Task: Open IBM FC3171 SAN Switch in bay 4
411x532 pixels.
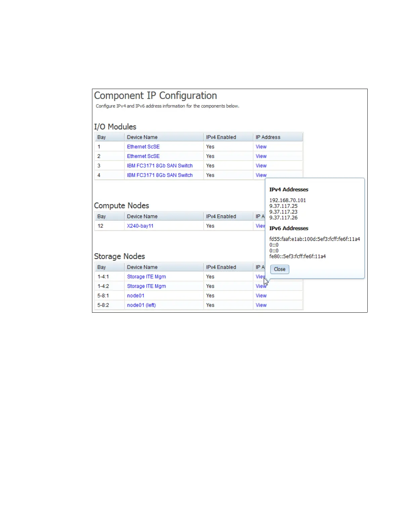Action: coord(160,175)
